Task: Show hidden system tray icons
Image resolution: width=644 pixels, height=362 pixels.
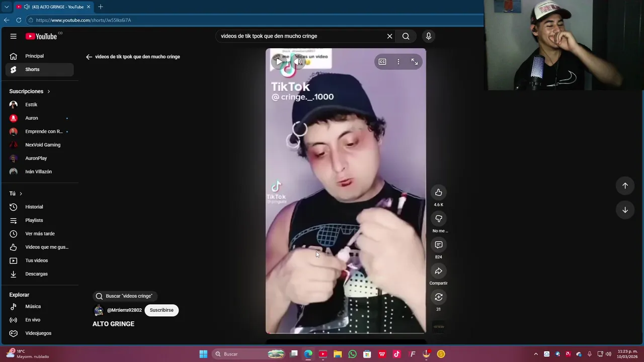Action: tap(536, 354)
